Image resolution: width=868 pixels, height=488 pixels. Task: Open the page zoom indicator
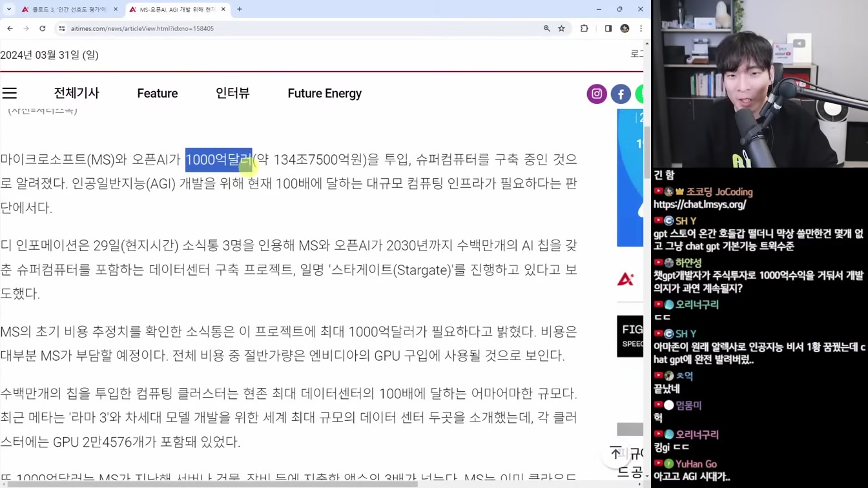[x=547, y=28]
